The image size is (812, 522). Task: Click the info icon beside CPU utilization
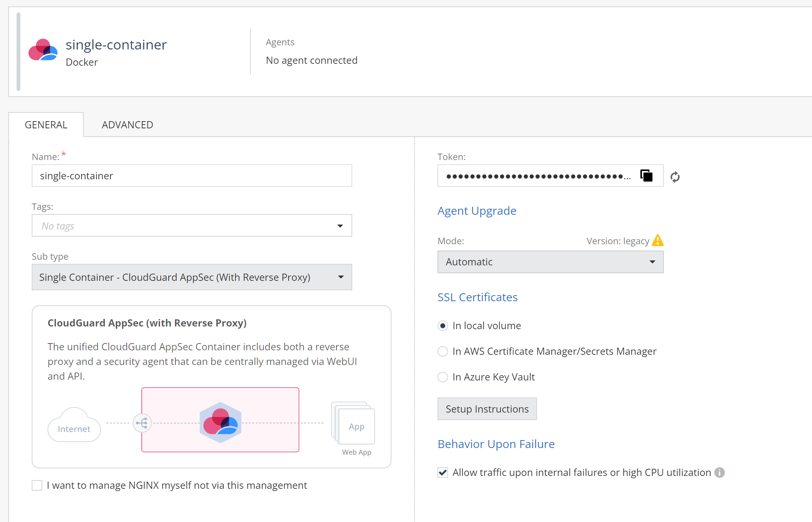[720, 473]
